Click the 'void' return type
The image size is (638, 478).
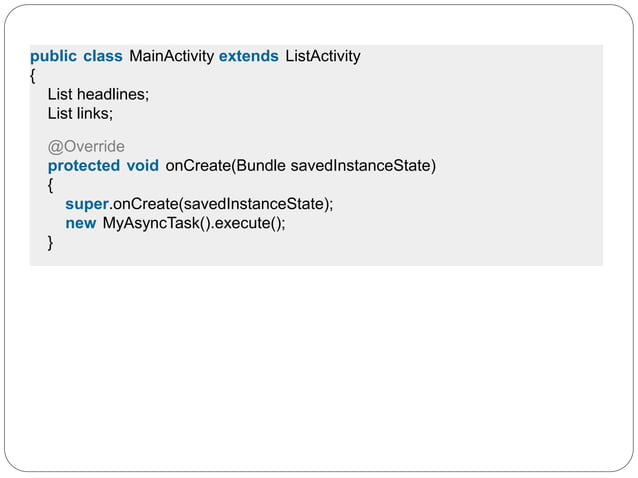pyautogui.click(x=141, y=165)
